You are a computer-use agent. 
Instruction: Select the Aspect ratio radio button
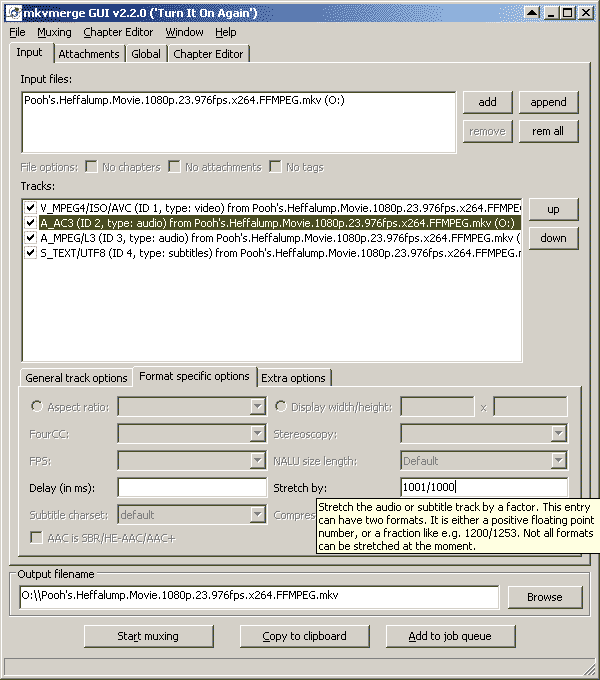pos(37,406)
